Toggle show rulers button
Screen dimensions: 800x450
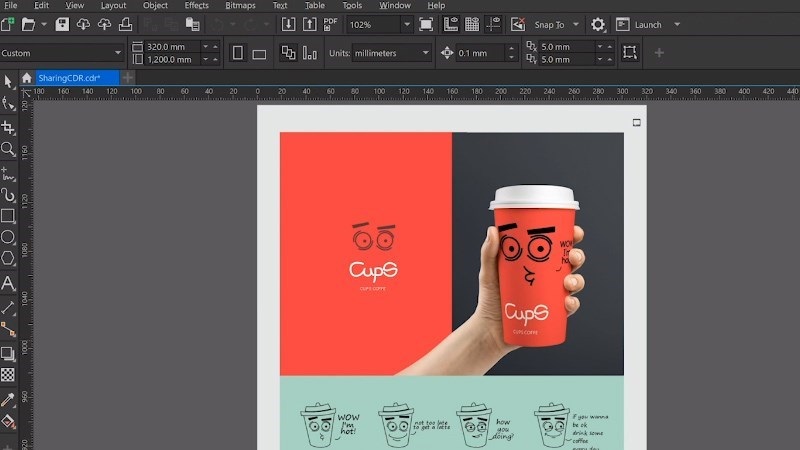coord(451,24)
